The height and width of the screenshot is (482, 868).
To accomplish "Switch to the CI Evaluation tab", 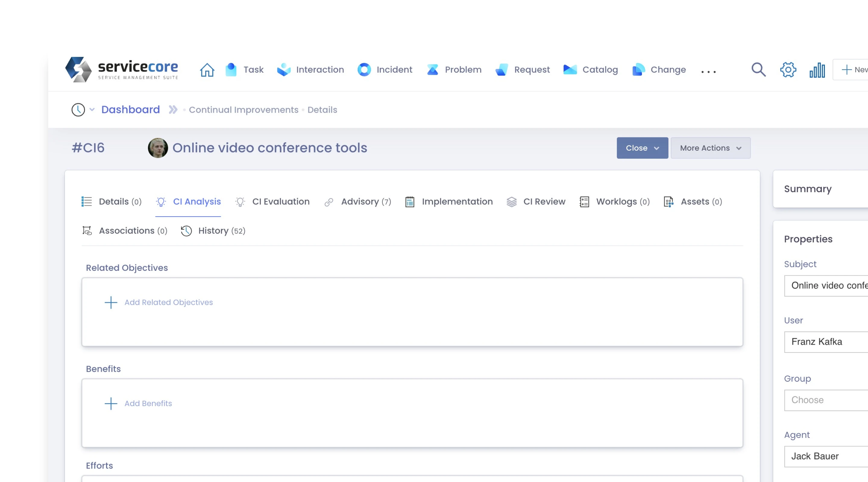I will 272,202.
